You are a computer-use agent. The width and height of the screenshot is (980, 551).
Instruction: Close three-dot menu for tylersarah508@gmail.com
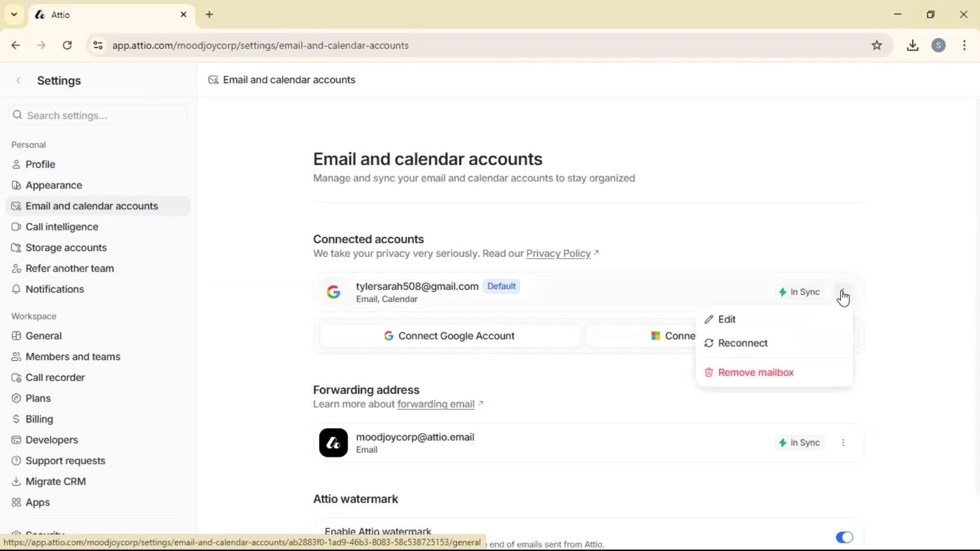[843, 292]
